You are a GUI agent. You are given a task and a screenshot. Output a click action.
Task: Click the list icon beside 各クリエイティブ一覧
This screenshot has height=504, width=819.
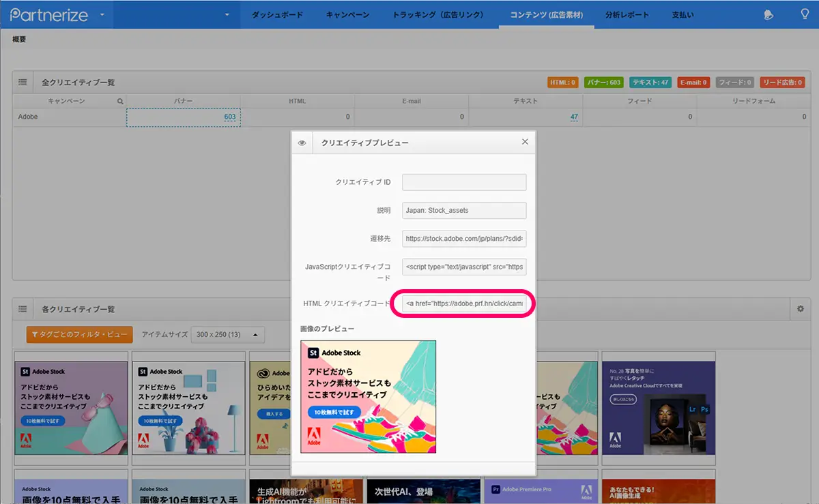point(23,309)
